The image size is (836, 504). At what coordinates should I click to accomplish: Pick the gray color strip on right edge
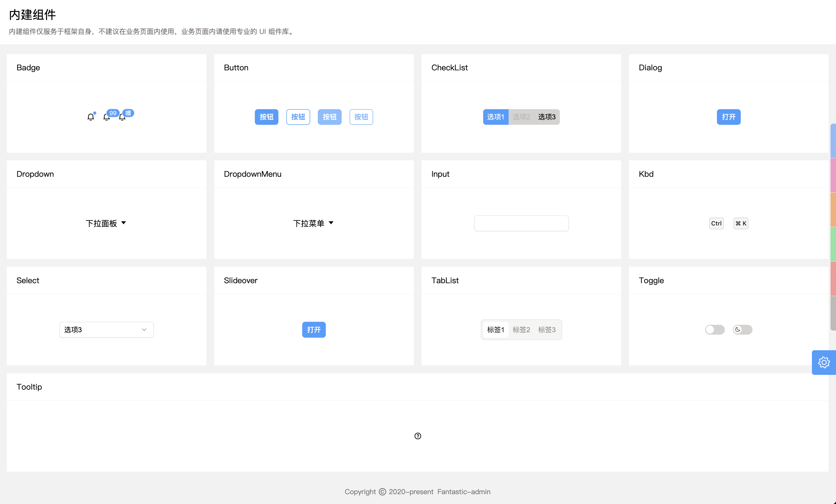tap(833, 313)
